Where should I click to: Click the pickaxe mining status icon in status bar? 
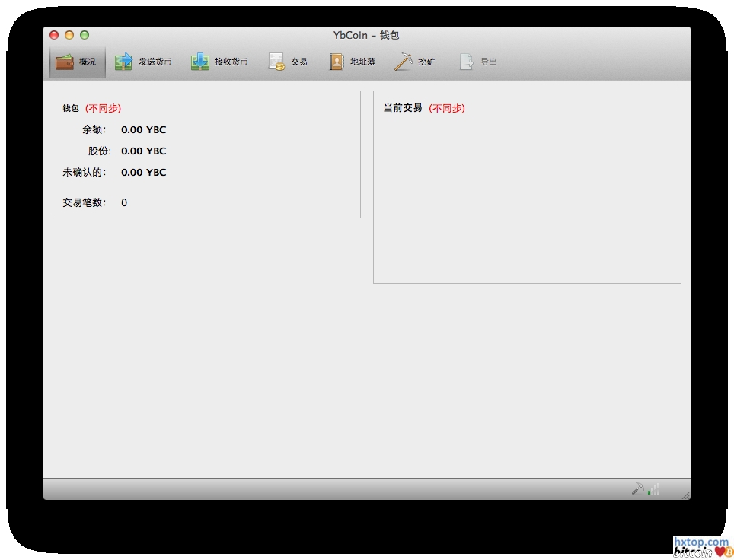click(637, 488)
